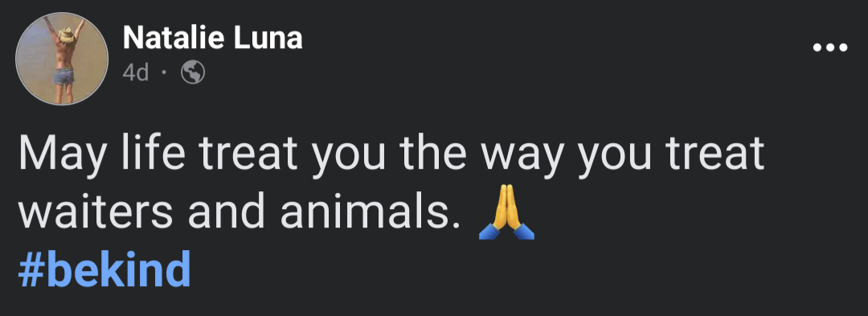The image size is (868, 316).
Task: Open the three-dot post options menu
Action: point(829,47)
